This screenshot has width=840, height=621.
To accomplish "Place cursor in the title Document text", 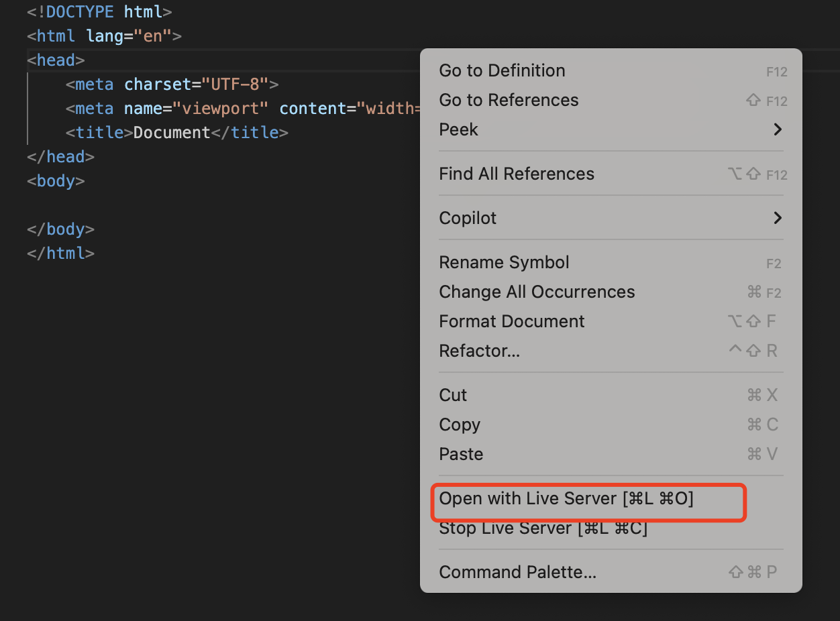I will (172, 132).
